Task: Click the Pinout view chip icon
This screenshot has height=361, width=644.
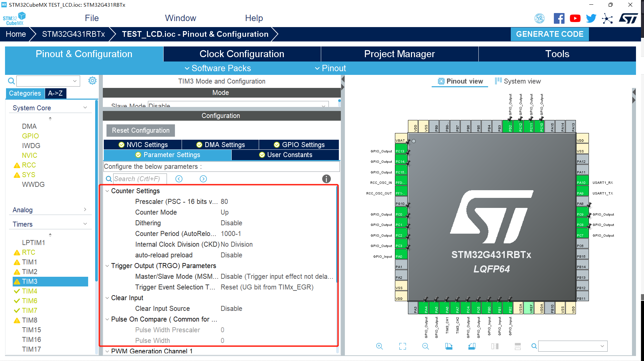Action: [441, 81]
